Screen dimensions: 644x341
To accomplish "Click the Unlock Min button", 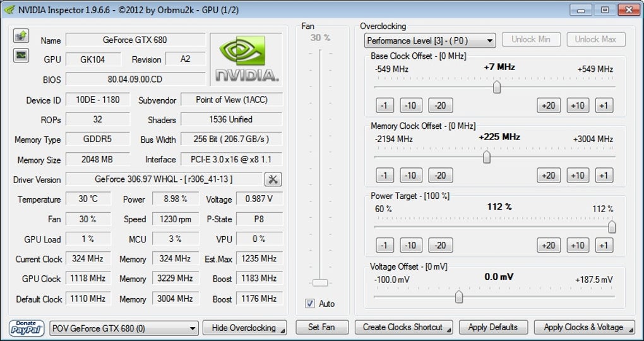I will pyautogui.click(x=531, y=39).
